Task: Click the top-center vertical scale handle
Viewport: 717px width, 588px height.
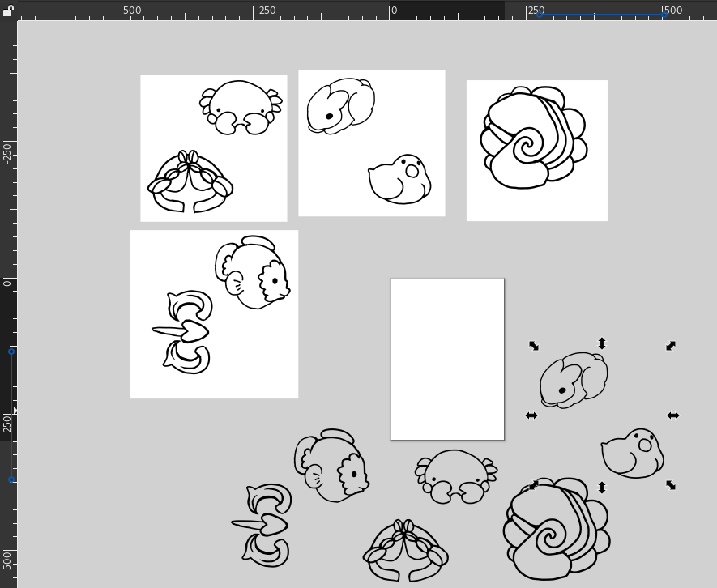Action: [602, 343]
